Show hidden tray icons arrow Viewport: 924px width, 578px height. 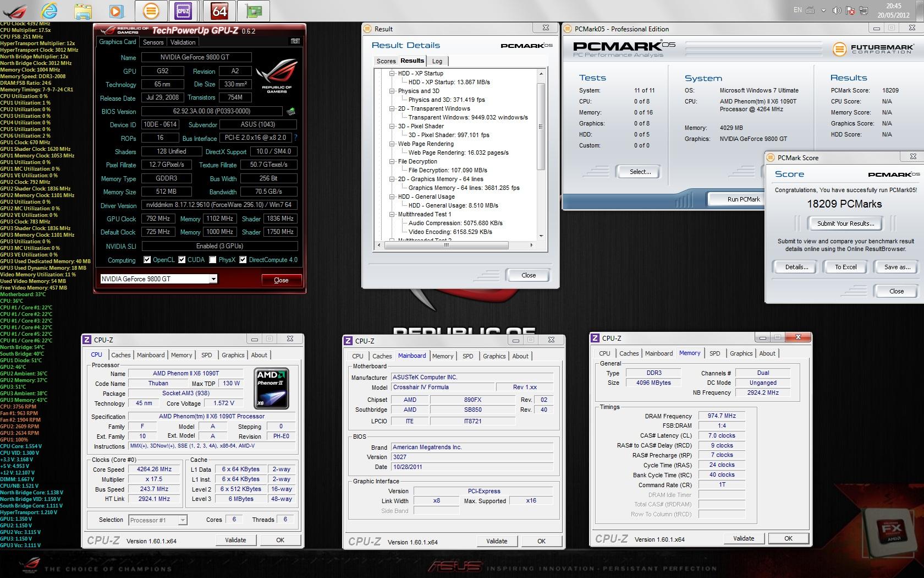tap(823, 10)
